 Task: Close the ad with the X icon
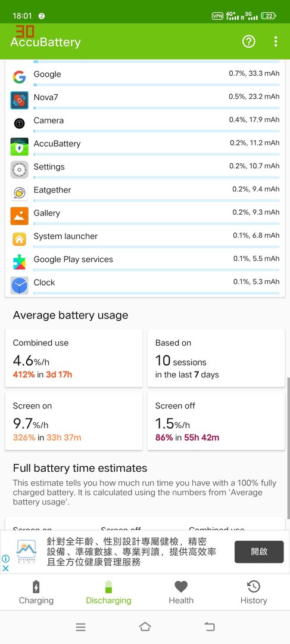point(6,569)
